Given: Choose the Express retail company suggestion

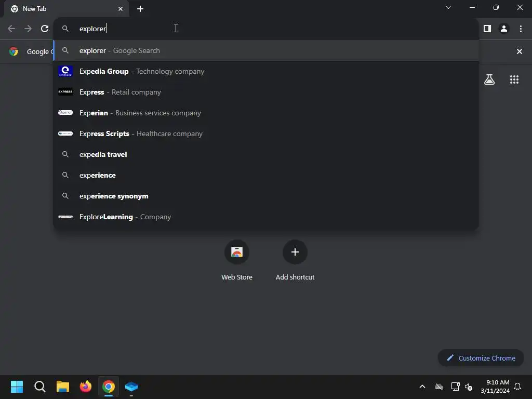Looking at the screenshot, I should 266,92.
